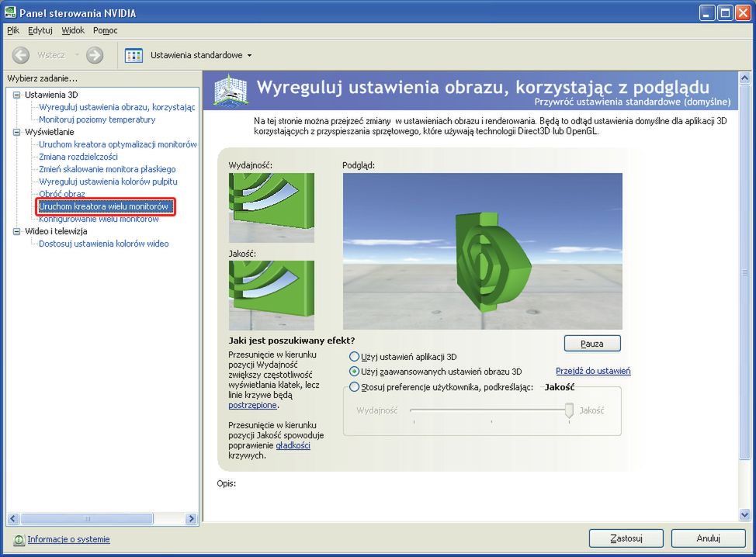This screenshot has width=756, height=557.
Task: Open Przejdź do ustawień link
Action: [x=593, y=371]
